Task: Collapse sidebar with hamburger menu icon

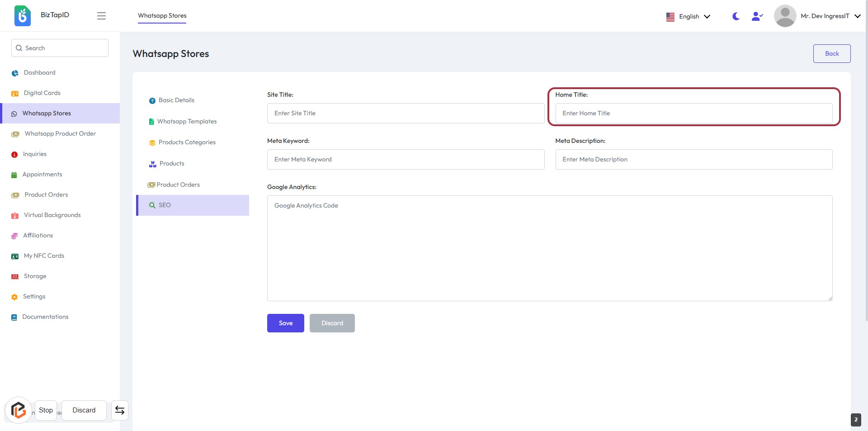Action: [x=101, y=16]
